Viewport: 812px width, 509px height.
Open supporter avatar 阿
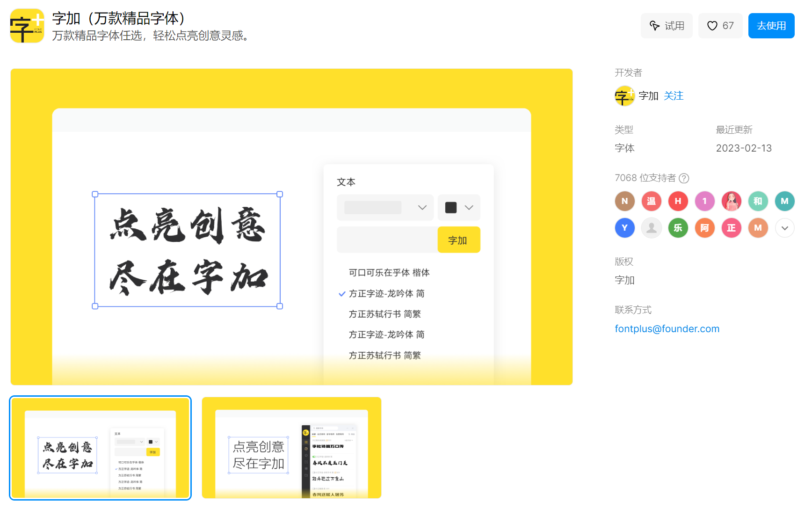705,228
